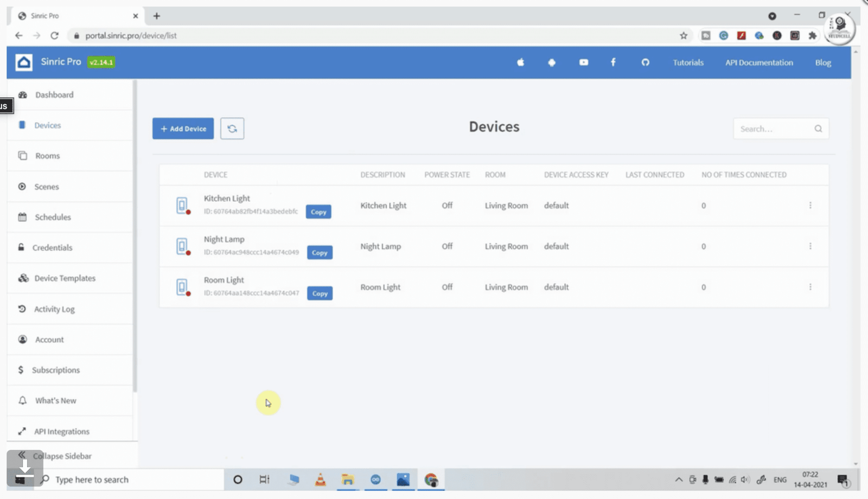Open options menu for Kitchen Light row
Viewport: 868px width, 499px height.
[x=810, y=206]
